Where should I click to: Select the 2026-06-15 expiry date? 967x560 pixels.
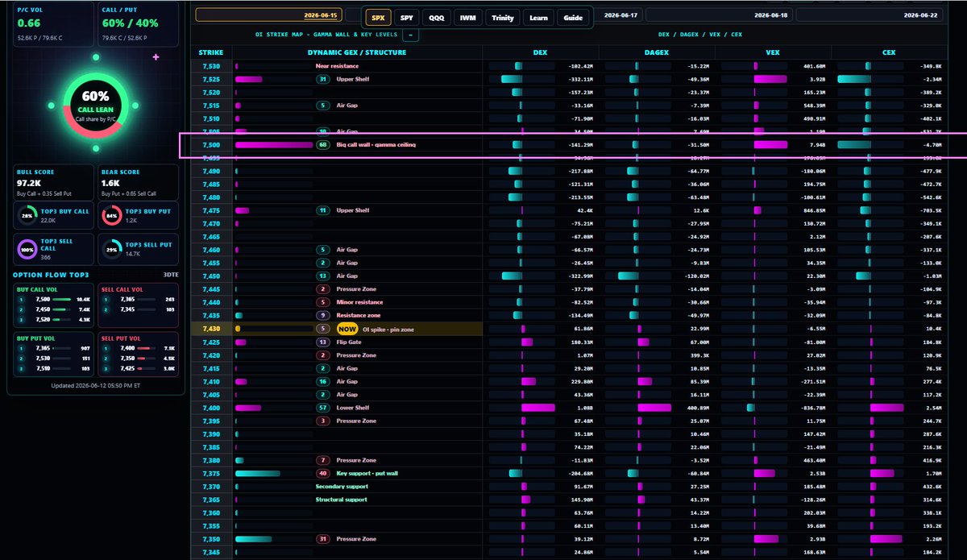coord(269,15)
